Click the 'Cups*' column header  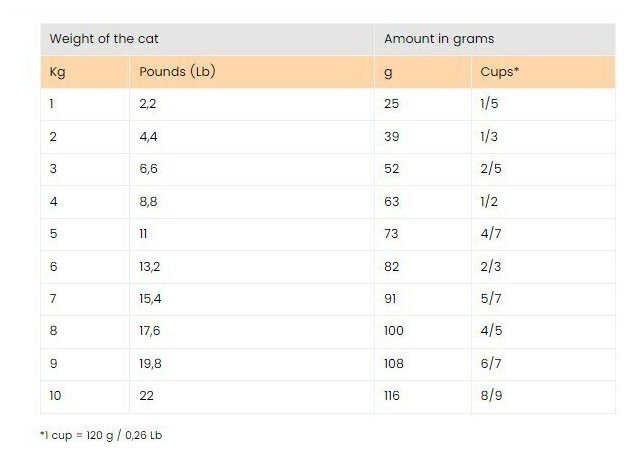pyautogui.click(x=497, y=72)
